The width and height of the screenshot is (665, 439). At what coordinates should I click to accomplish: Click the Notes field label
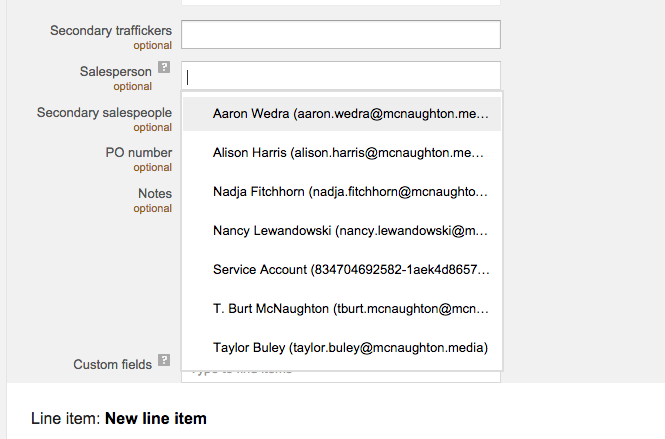click(x=154, y=194)
